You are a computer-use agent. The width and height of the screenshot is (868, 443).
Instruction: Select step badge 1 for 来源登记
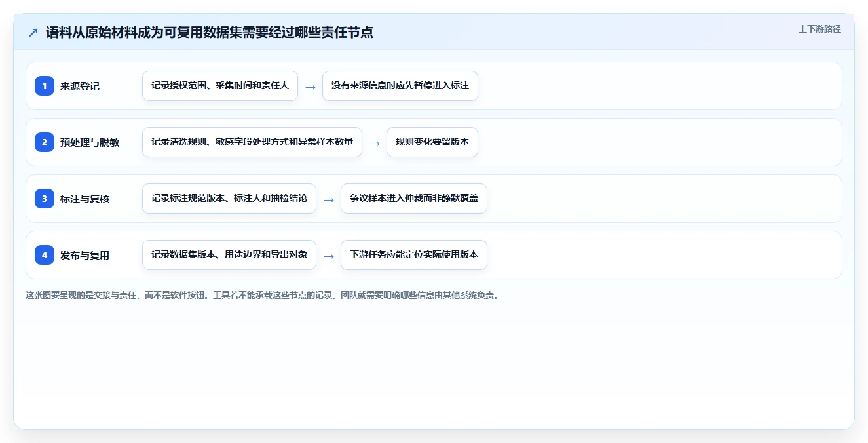[45, 86]
